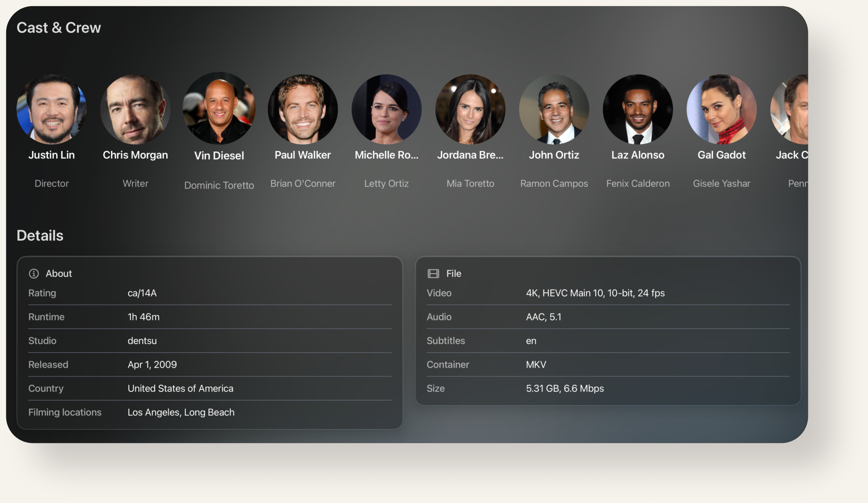Select Vin Diesel's highlighted portrait
This screenshot has width=868, height=503.
[x=219, y=109]
